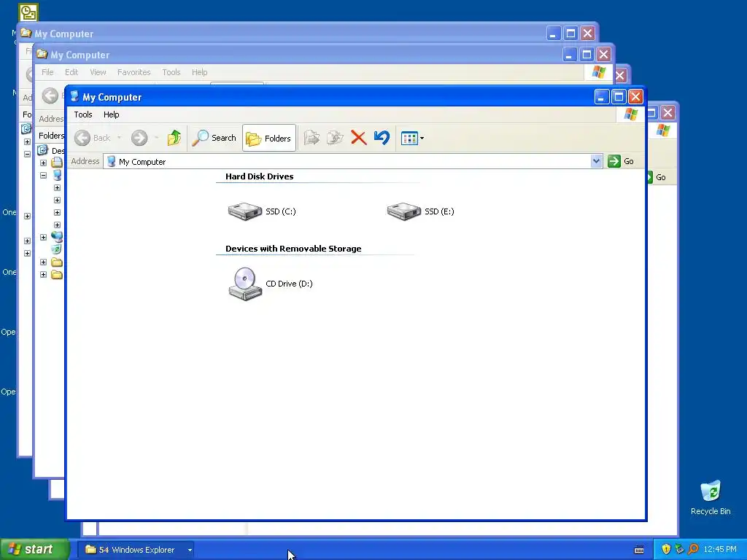Select the My Network Places icon in the tree

(x=57, y=237)
